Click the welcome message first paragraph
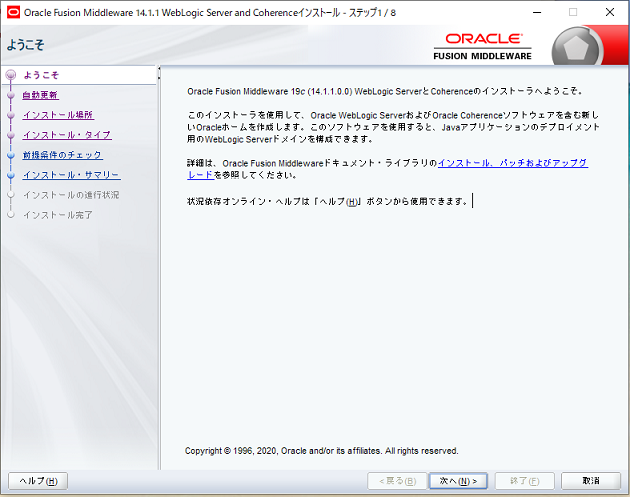630x497 pixels. [x=385, y=91]
